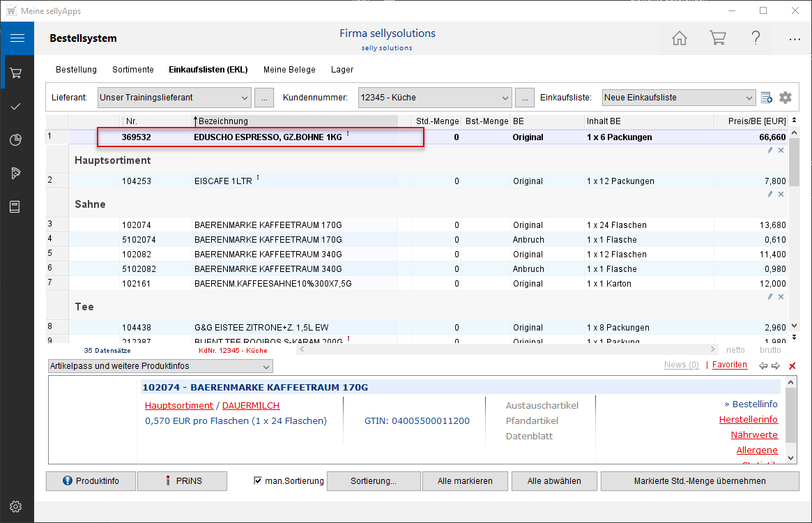Click the home icon in the header

(x=679, y=38)
